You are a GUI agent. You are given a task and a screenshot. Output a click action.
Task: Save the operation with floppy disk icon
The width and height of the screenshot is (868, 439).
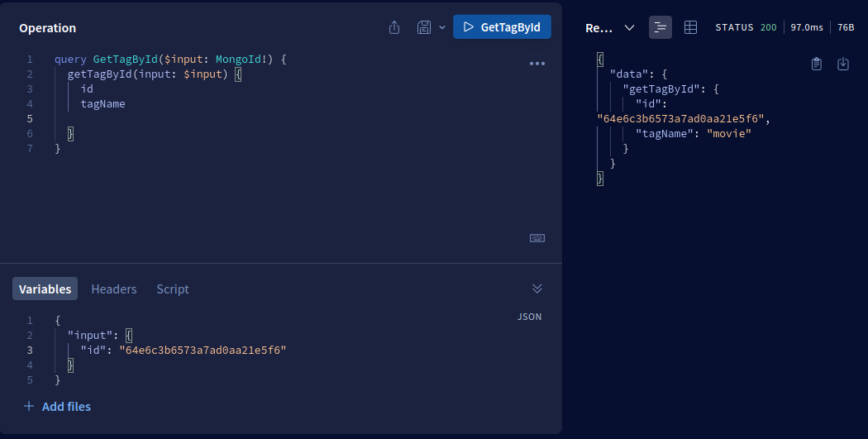424,27
